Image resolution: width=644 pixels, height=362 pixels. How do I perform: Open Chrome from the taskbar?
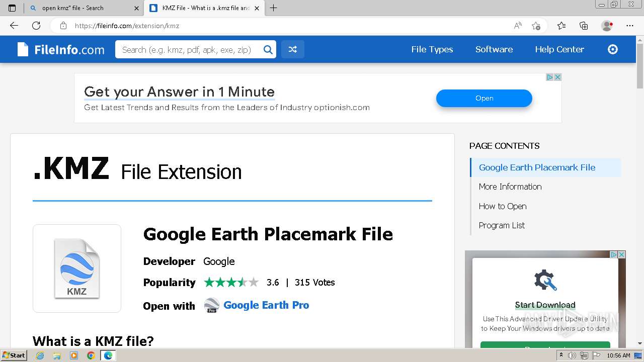tap(91, 355)
